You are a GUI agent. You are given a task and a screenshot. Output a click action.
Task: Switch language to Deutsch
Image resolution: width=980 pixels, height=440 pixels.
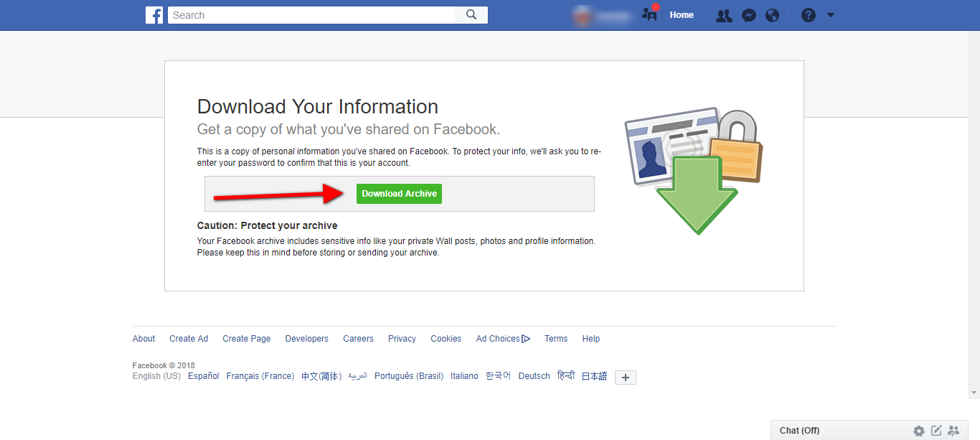tap(534, 376)
